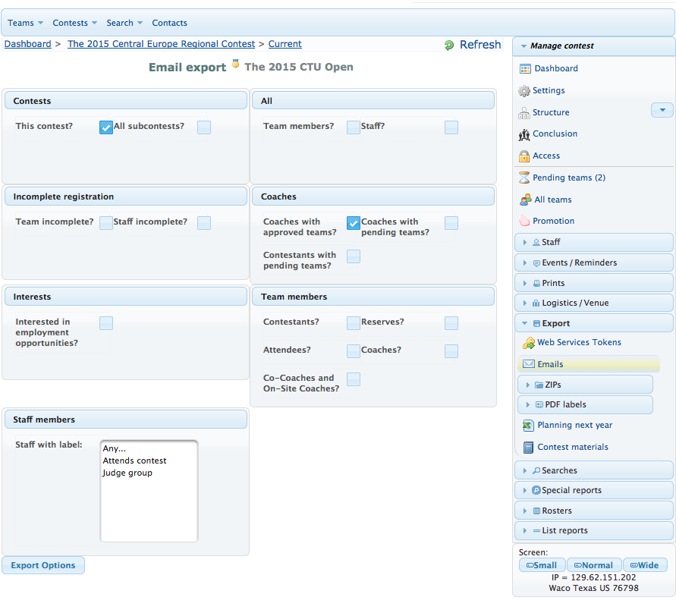Image resolution: width=676 pixels, height=616 pixels.
Task: Click the Pending teams hourglass icon
Action: tap(524, 178)
